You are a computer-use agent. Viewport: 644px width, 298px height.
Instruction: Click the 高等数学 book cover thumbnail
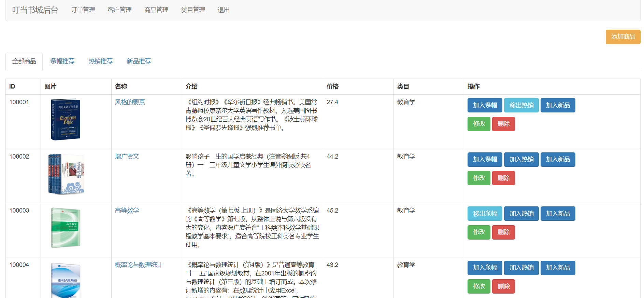(x=66, y=228)
